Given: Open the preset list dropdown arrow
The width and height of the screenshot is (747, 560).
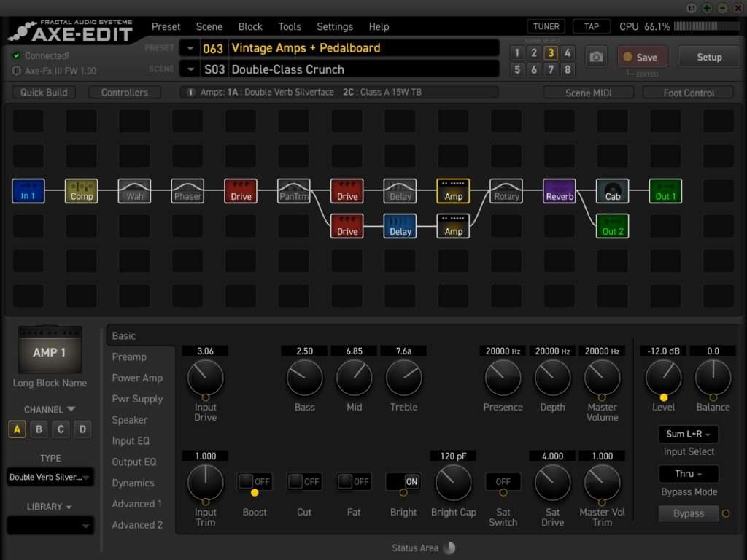Looking at the screenshot, I should pyautogui.click(x=190, y=48).
